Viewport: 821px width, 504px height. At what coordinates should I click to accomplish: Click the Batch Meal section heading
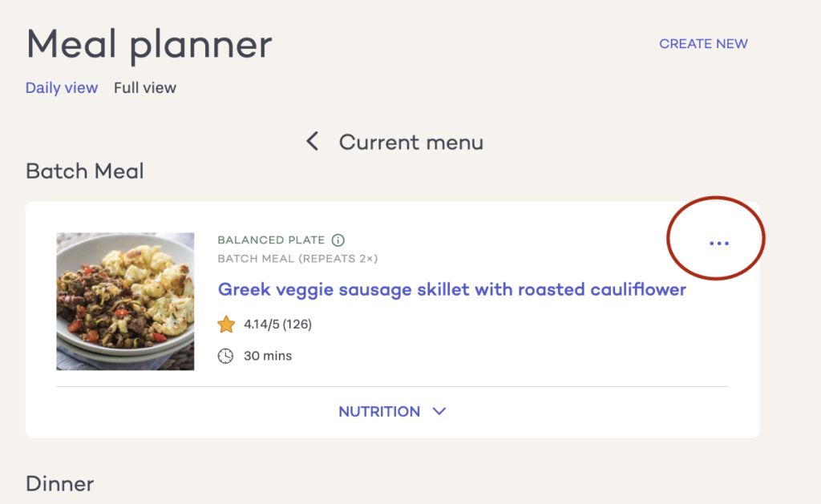pos(85,171)
